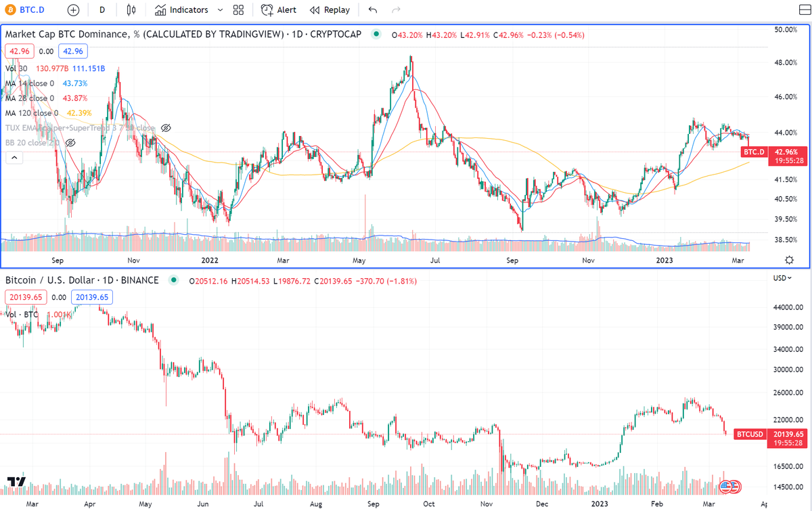
Task: Click the BTC.D price label on the axis
Action: (754, 152)
